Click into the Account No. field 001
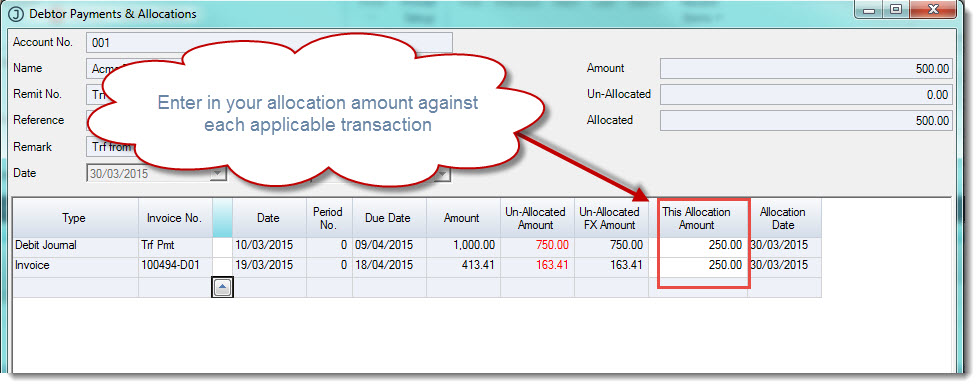Viewport: 980px width, 388px height. point(269,43)
